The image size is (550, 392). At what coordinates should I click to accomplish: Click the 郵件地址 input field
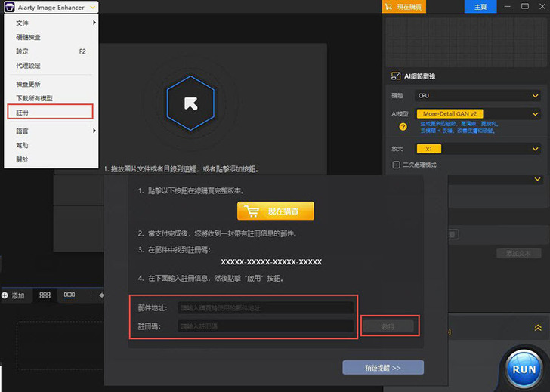(265, 307)
